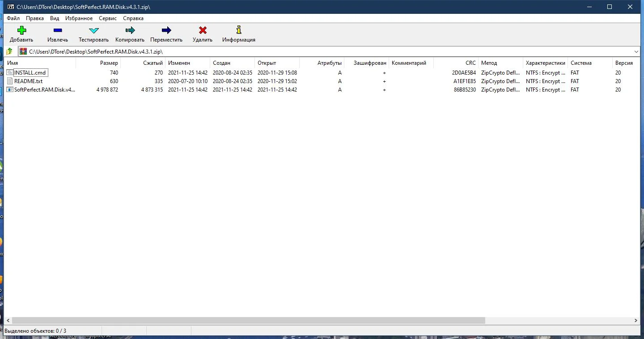Click compressed size 335 of README.txt
This screenshot has width=644, height=339.
[158, 81]
